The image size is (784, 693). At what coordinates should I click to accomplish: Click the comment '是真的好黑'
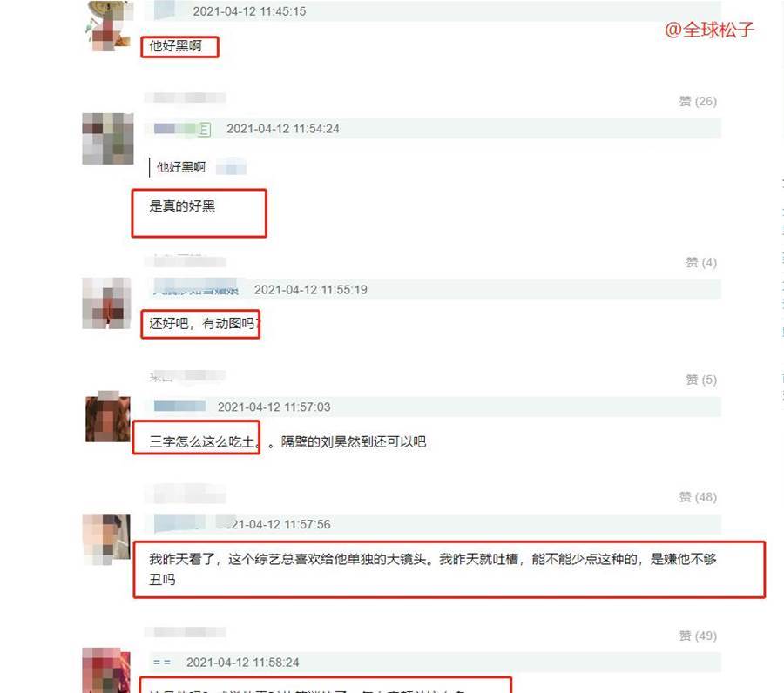tap(182, 205)
